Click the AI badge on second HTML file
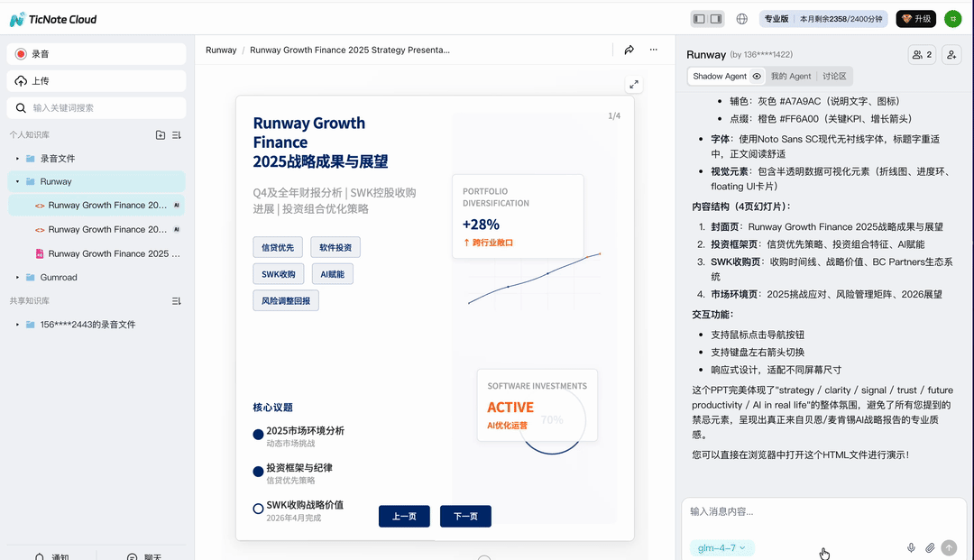 [x=177, y=230]
